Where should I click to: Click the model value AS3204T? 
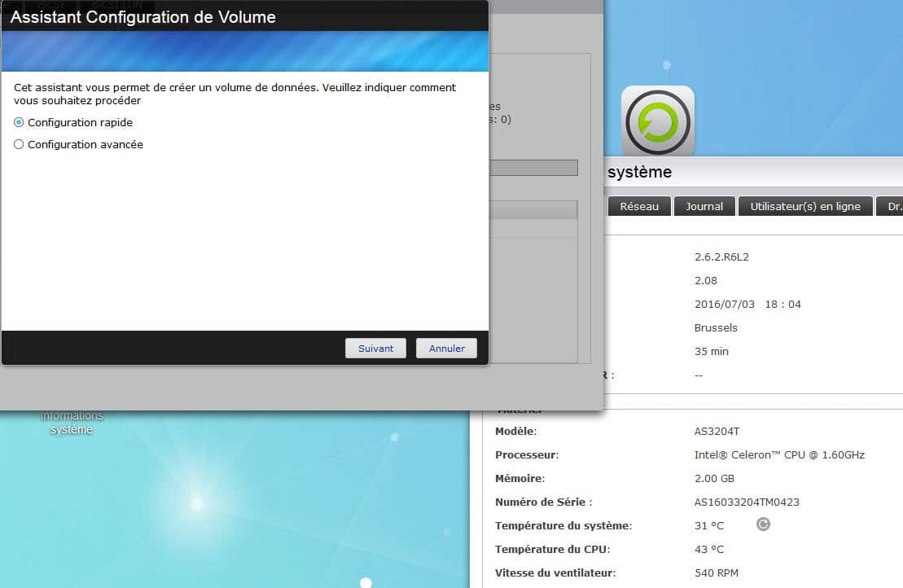717,432
